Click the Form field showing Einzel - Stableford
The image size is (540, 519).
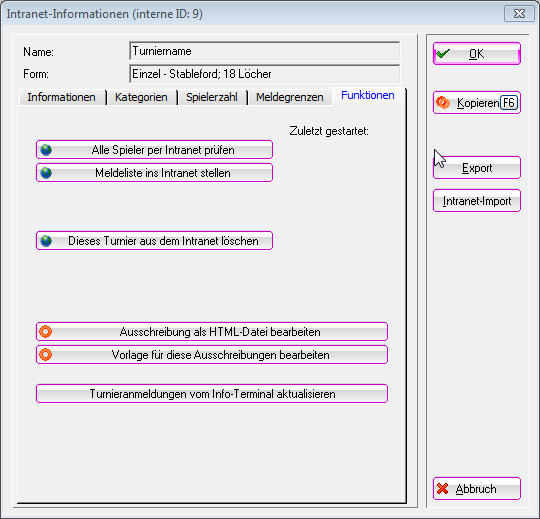pyautogui.click(x=264, y=74)
